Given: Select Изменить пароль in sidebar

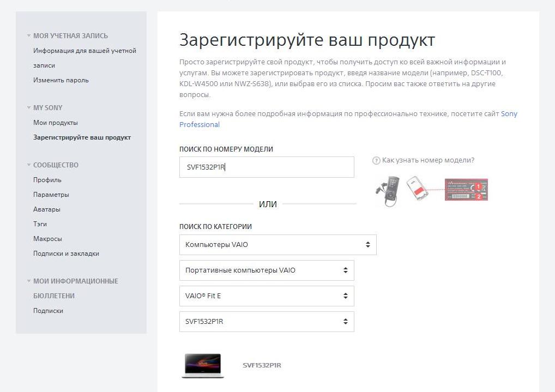Looking at the screenshot, I should point(61,80).
